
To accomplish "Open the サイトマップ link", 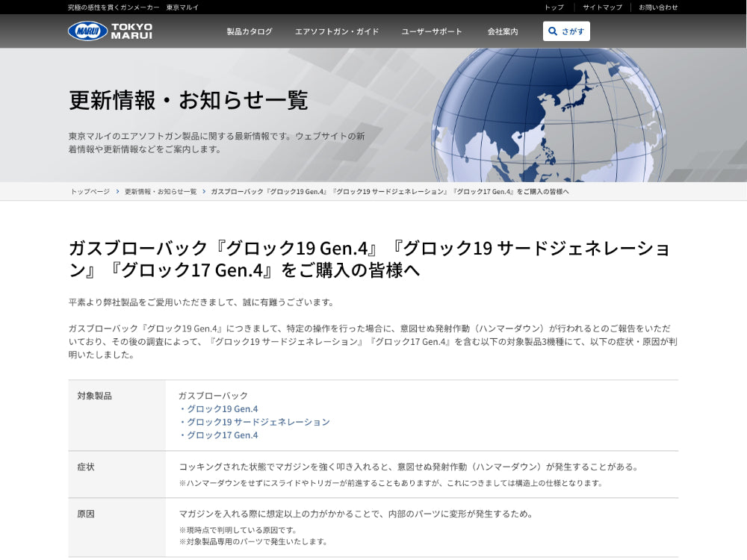I will click(602, 7).
